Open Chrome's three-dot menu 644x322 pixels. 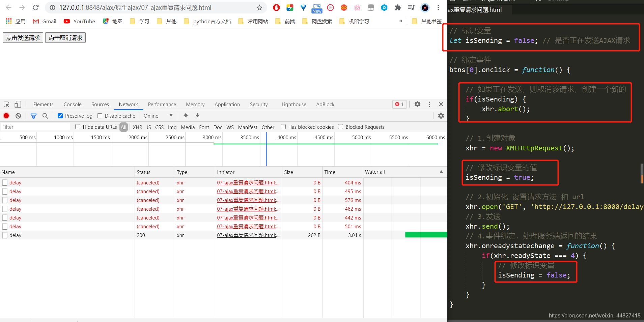438,7
